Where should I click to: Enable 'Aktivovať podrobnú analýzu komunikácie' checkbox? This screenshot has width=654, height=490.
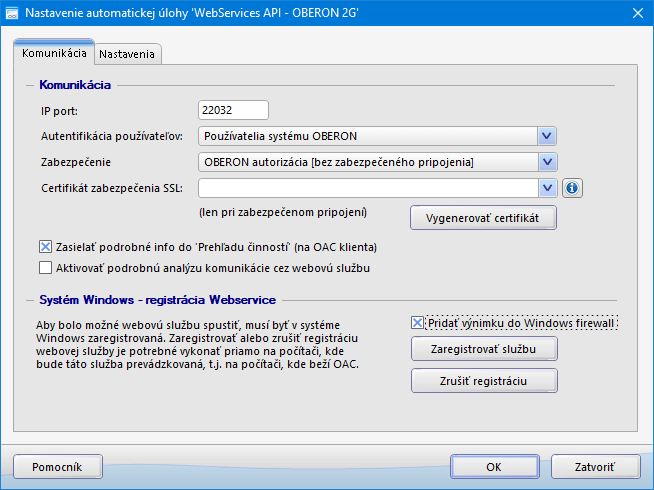[45, 267]
